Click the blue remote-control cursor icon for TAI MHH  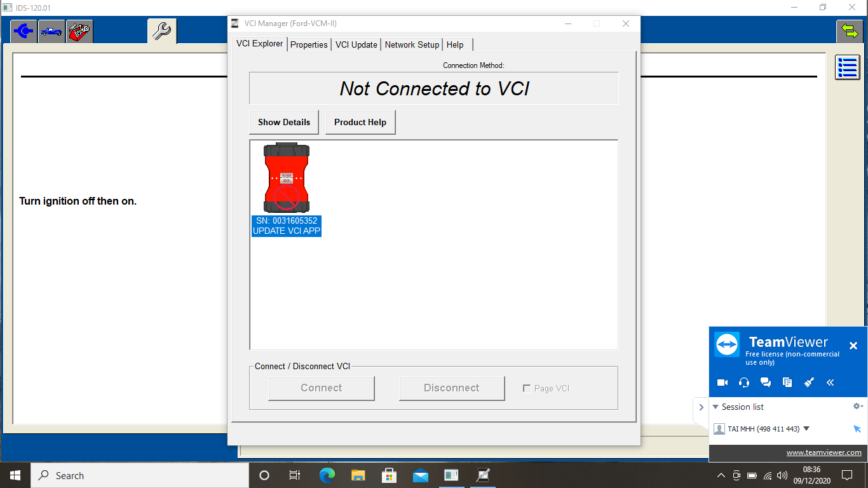[857, 429]
